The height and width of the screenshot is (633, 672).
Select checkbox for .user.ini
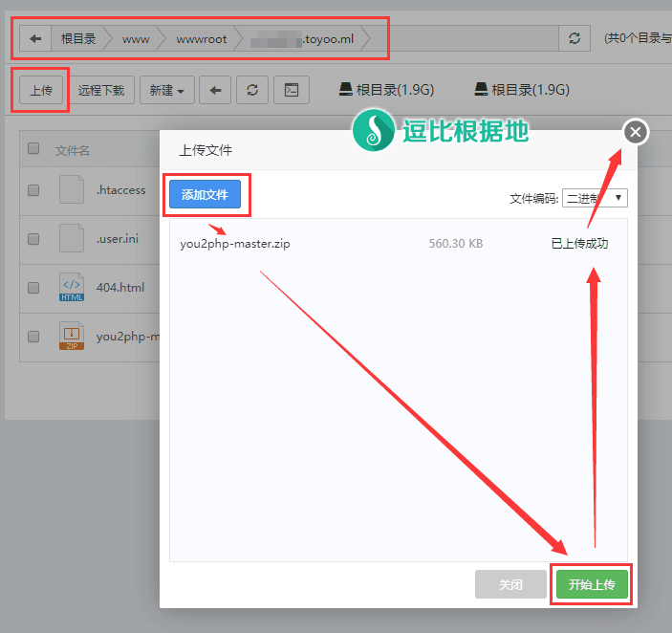(x=33, y=239)
